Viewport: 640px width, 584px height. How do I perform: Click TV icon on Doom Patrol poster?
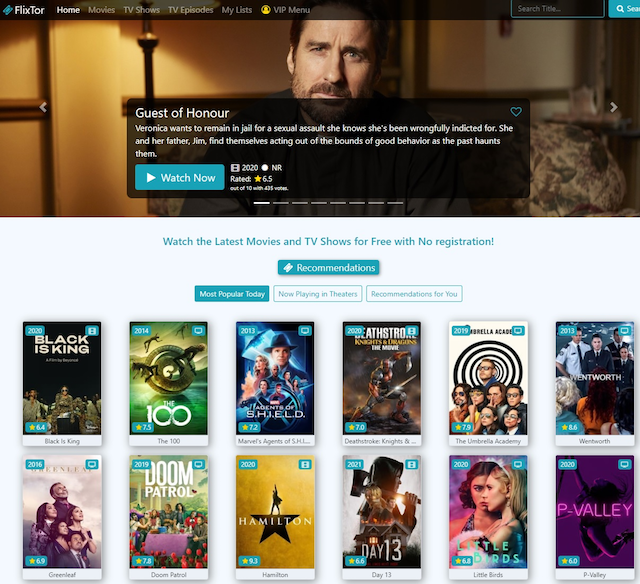point(198,464)
